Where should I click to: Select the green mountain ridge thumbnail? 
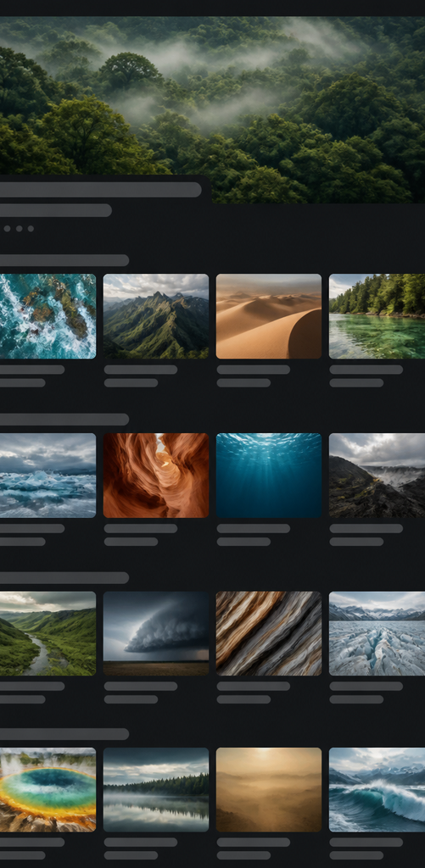(x=156, y=316)
